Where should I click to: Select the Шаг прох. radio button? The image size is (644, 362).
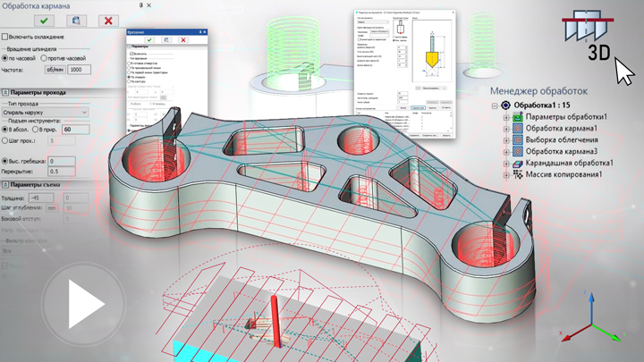tap(5, 141)
